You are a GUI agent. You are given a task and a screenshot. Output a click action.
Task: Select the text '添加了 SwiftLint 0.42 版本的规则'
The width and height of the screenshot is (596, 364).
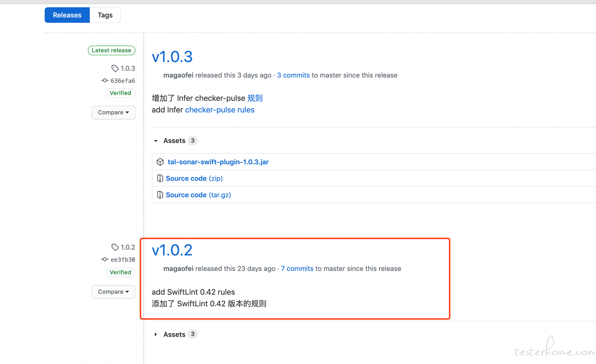pos(209,304)
